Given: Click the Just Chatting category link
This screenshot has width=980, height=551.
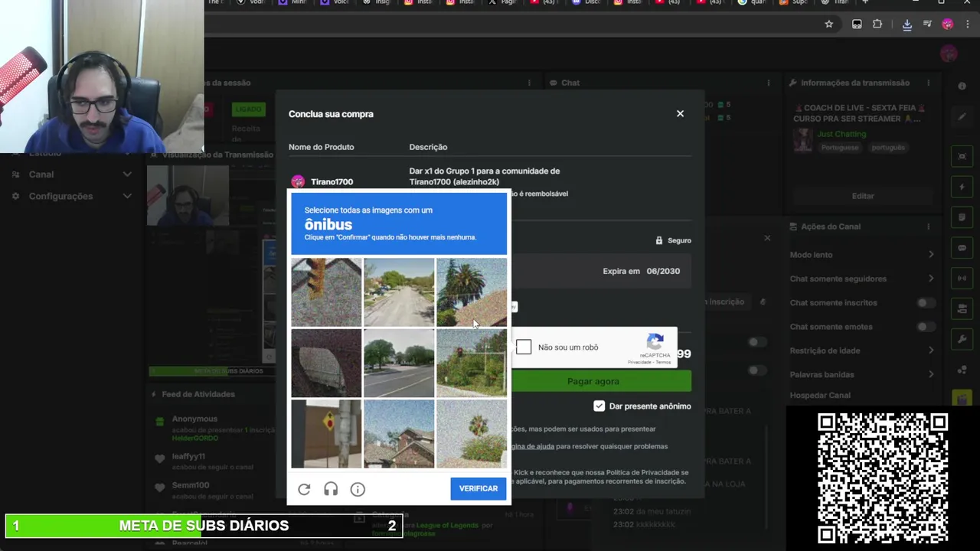Looking at the screenshot, I should point(841,134).
